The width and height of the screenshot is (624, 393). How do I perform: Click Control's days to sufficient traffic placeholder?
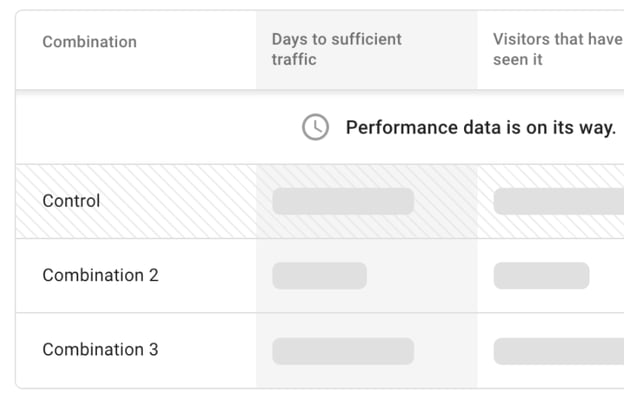(343, 201)
